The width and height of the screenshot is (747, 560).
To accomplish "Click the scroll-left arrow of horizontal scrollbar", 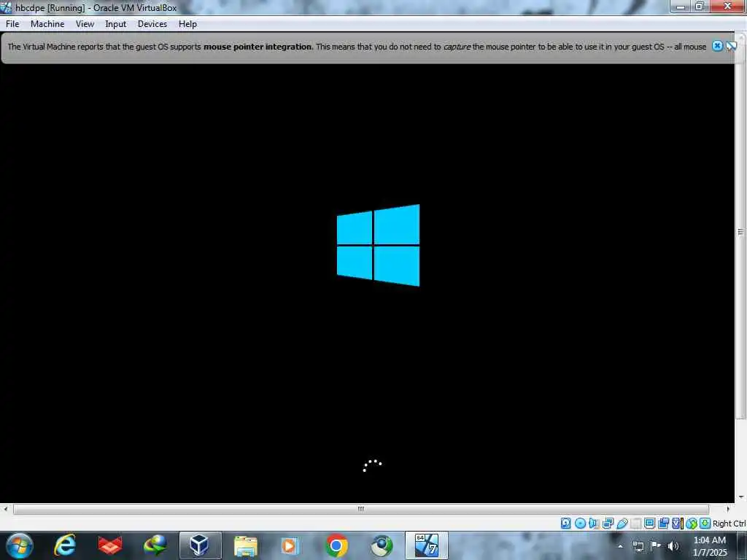I will [5, 509].
